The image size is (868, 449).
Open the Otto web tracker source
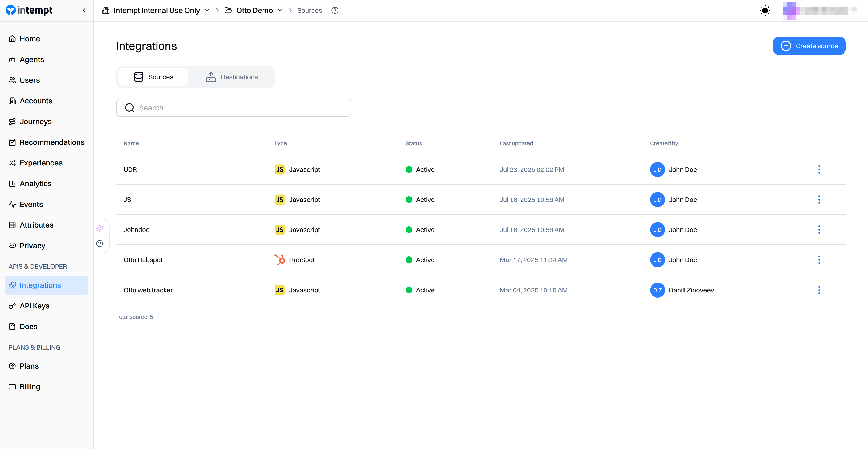pyautogui.click(x=148, y=290)
